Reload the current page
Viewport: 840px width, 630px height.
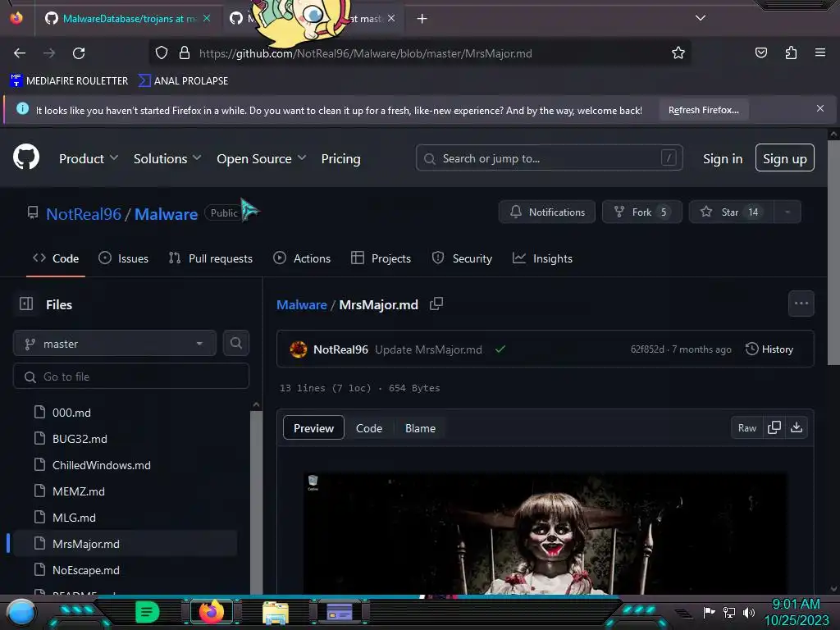79,53
